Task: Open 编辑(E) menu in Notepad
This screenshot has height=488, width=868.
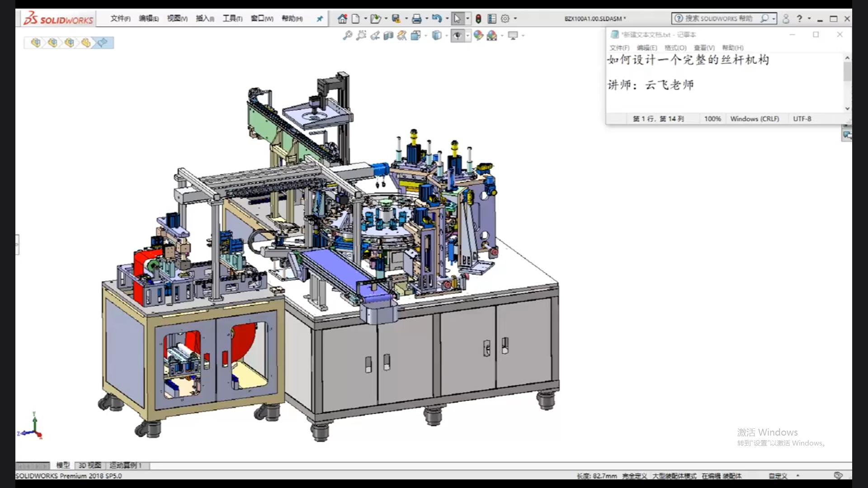Action: [x=647, y=48]
